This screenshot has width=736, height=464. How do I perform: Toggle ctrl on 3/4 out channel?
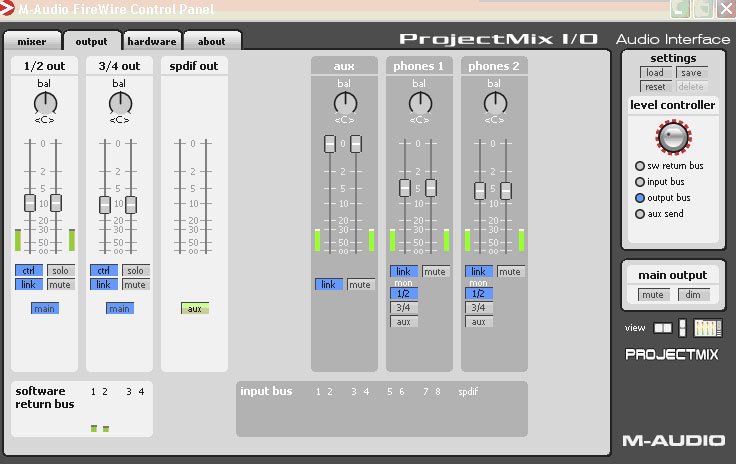pyautogui.click(x=104, y=270)
